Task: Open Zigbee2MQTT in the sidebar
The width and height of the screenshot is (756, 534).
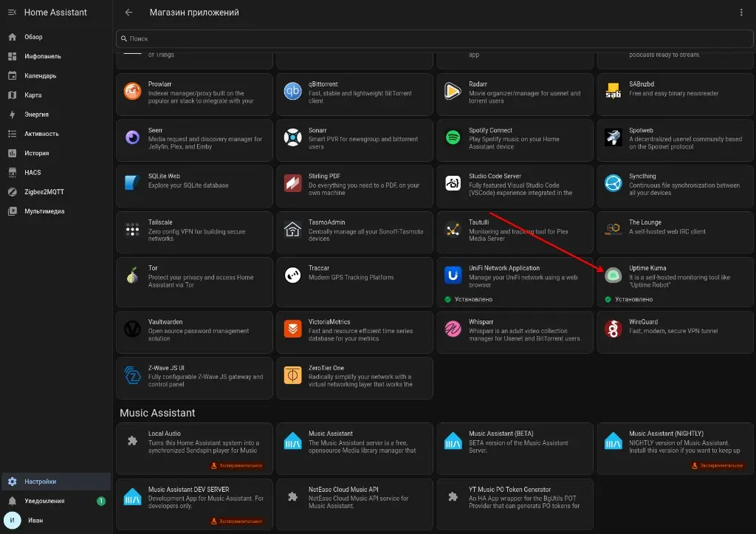Action: point(56,191)
